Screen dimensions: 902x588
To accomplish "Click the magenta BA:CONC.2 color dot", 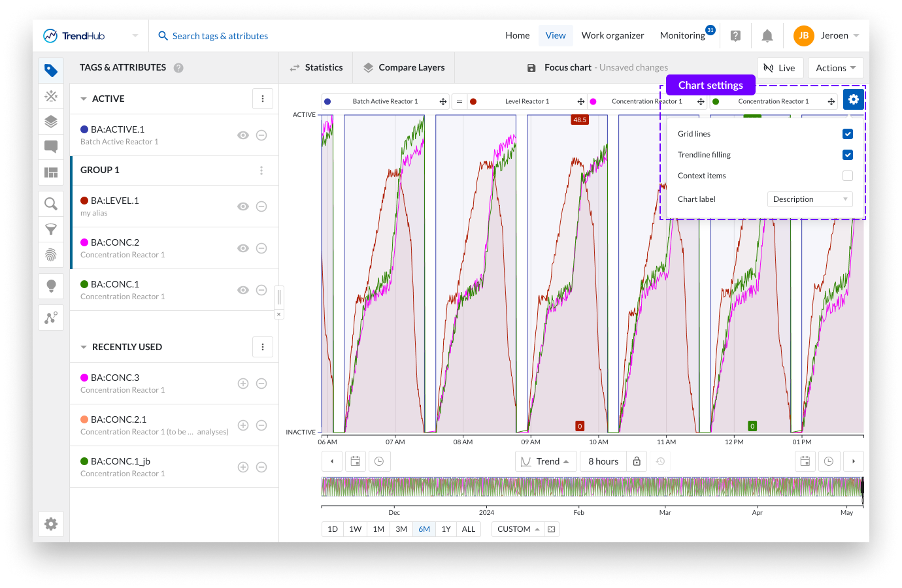I will (84, 242).
